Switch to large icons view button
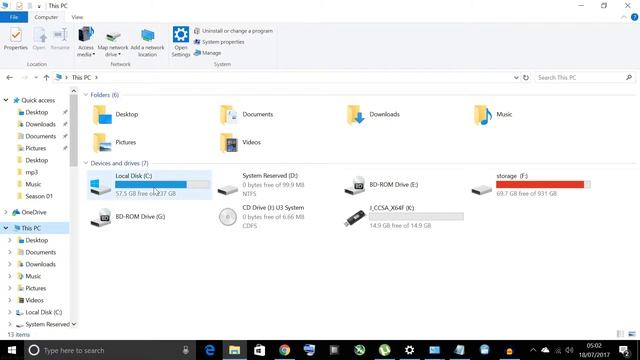 pos(632,334)
